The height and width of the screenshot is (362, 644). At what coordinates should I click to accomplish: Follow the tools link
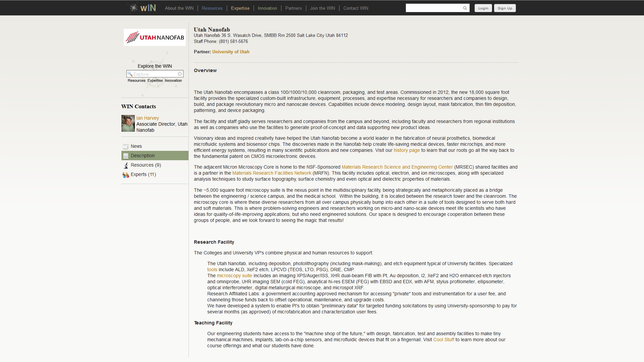click(212, 269)
